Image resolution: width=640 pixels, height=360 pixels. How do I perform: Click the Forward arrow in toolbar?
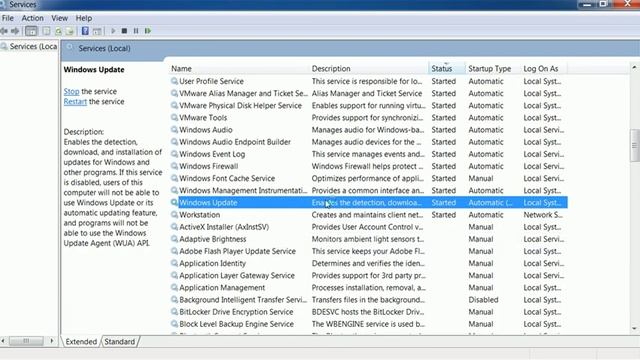(x=15, y=31)
